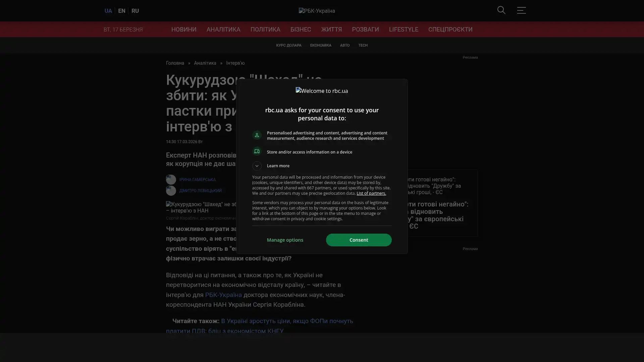Select UA language option
644x362 pixels.
click(108, 11)
